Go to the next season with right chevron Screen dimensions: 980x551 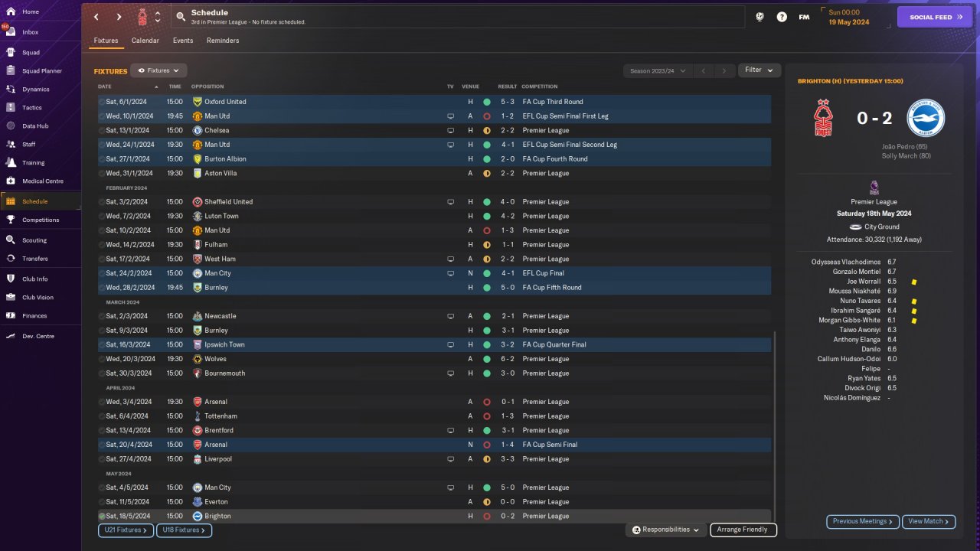[724, 71]
